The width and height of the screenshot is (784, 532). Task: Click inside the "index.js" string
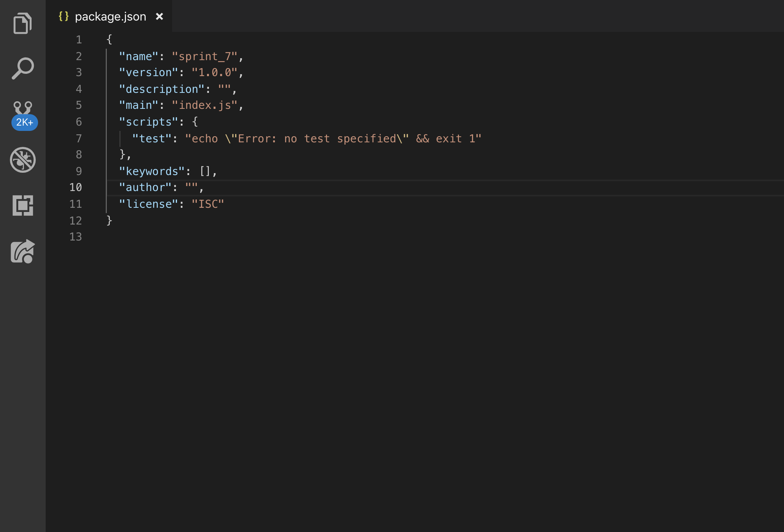pos(204,105)
